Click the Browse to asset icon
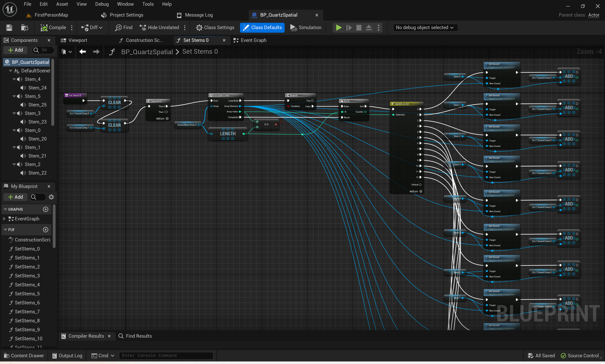Screen dimensions: 605x364 pos(24,28)
